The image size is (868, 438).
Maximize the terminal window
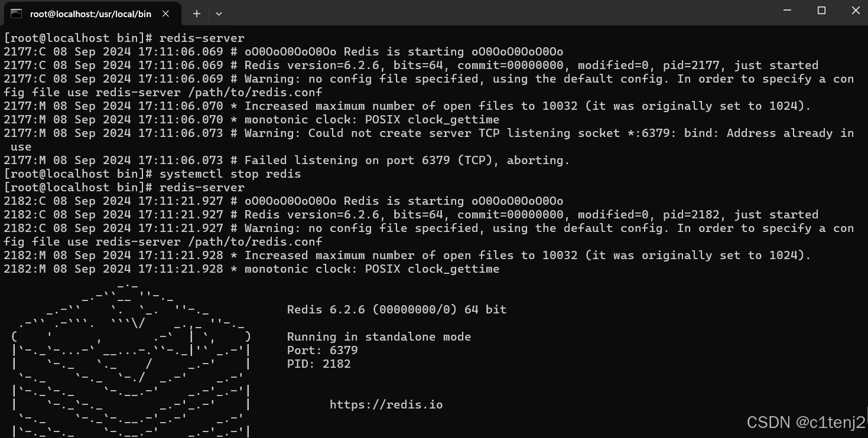click(x=821, y=11)
